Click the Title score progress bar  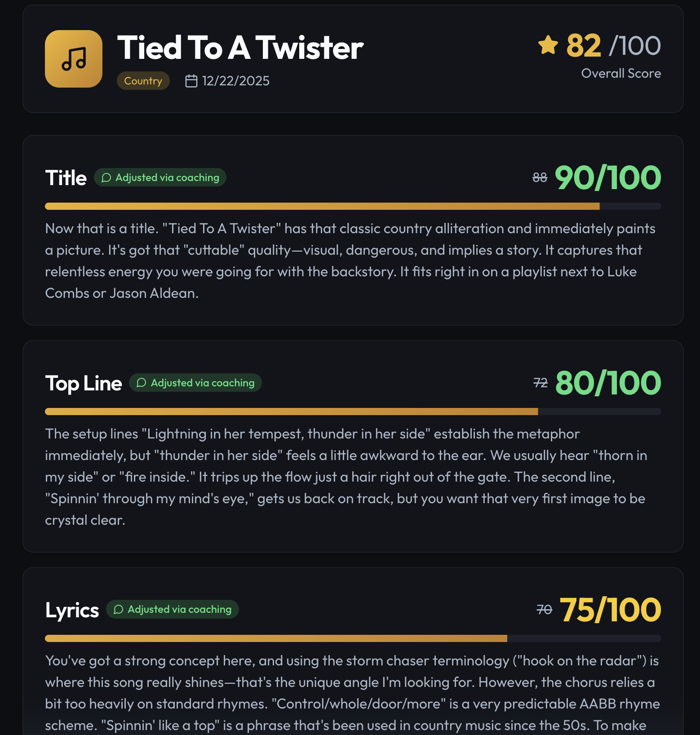[353, 206]
